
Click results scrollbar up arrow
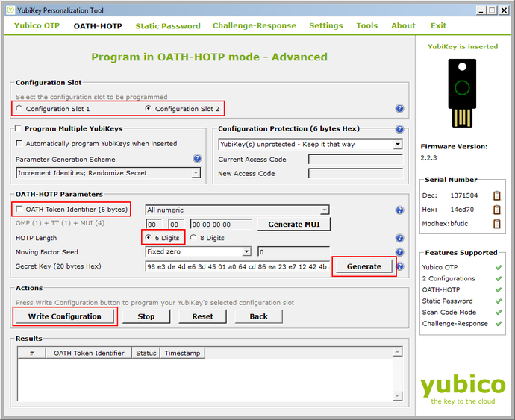397,352
